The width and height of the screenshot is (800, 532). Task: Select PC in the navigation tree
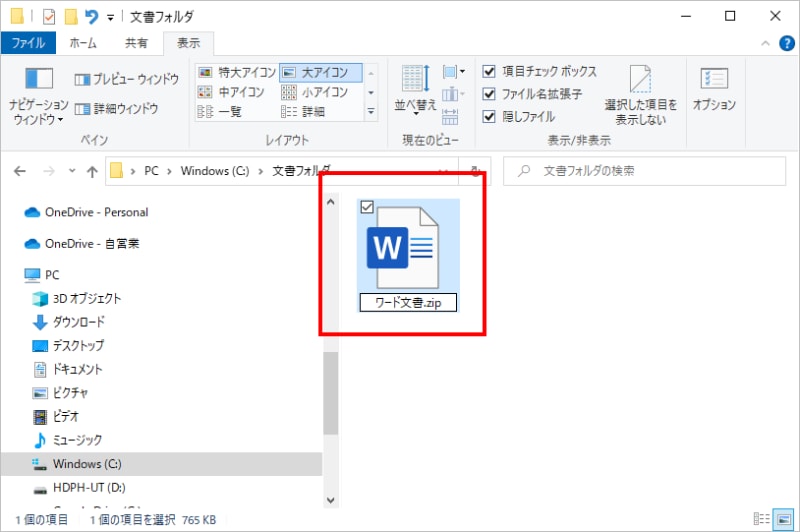coord(42,275)
